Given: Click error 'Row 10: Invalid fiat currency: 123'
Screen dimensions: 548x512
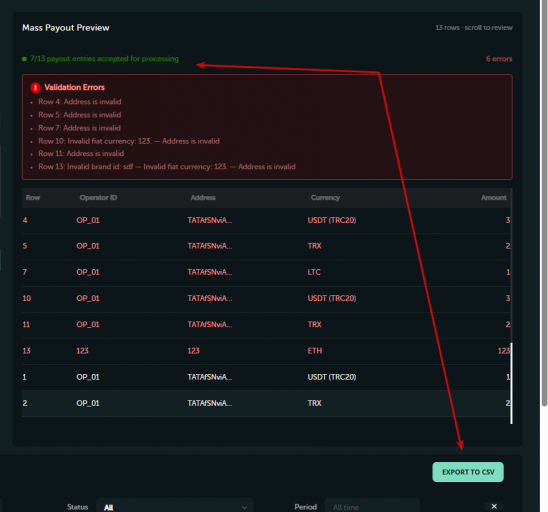Looking at the screenshot, I should click(x=95, y=141).
